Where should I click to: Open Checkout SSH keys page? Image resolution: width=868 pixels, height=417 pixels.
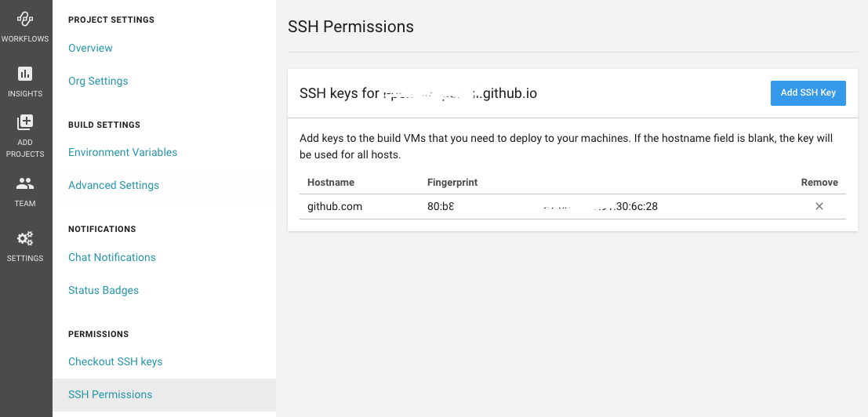115,361
